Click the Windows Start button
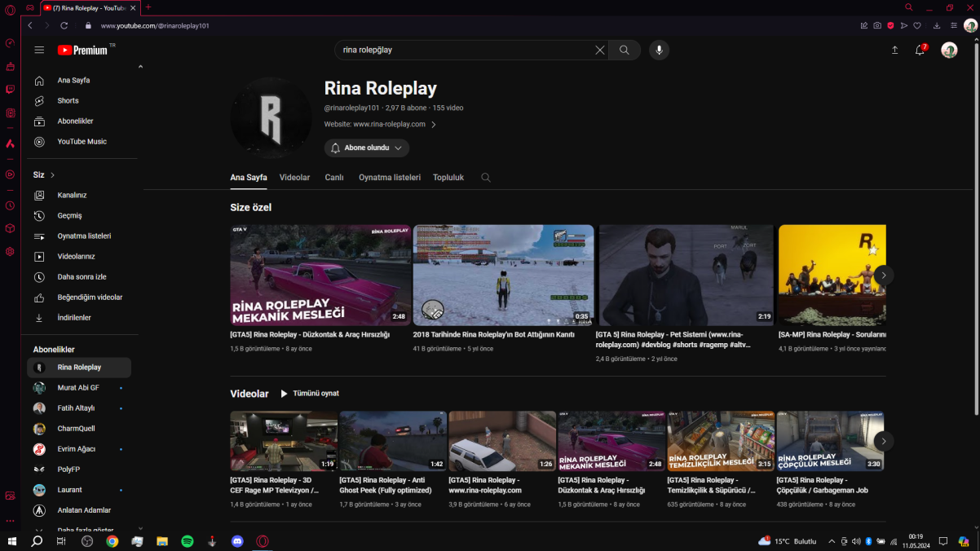This screenshot has width=980, height=551. 12,541
